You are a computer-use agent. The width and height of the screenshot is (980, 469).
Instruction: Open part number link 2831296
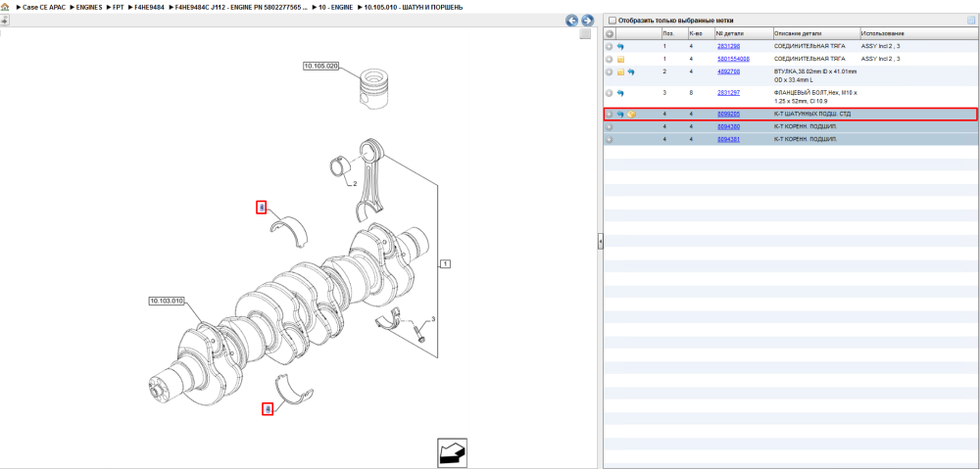729,46
